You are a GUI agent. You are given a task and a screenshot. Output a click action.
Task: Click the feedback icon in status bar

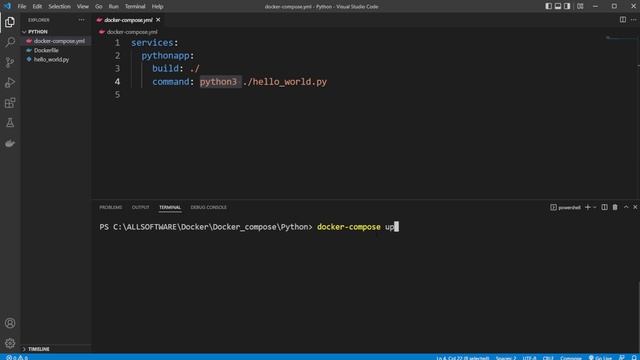point(622,357)
